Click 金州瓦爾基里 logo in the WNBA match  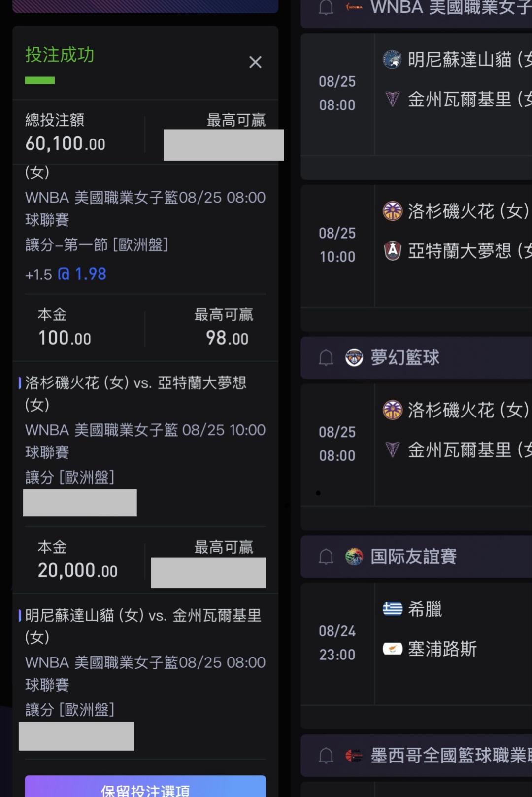pos(392,99)
